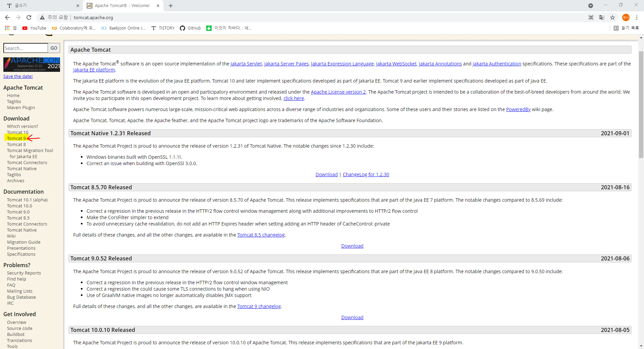The image size is (644, 349).
Task: Download Tomcat 9.0.52 release
Action: pos(352,317)
